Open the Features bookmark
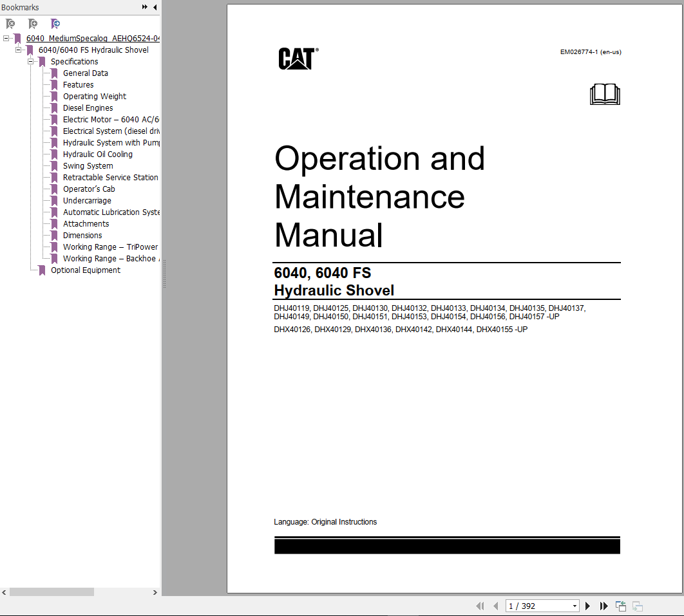 click(78, 84)
